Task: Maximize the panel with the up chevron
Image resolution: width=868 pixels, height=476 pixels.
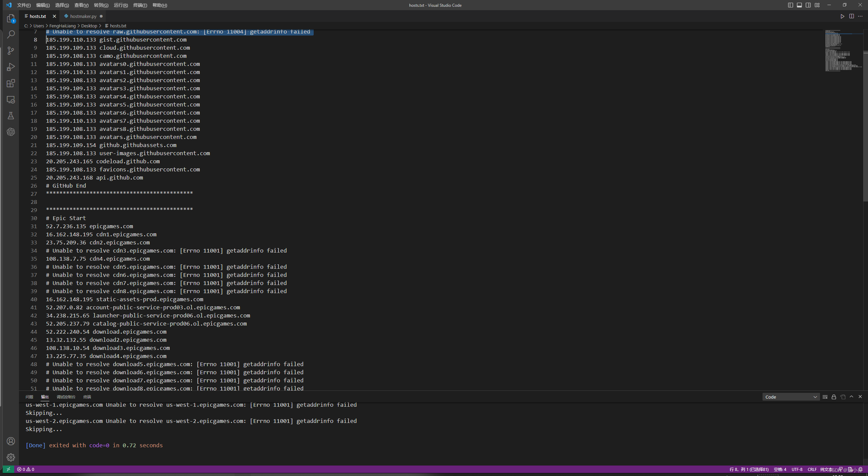Action: click(851, 397)
